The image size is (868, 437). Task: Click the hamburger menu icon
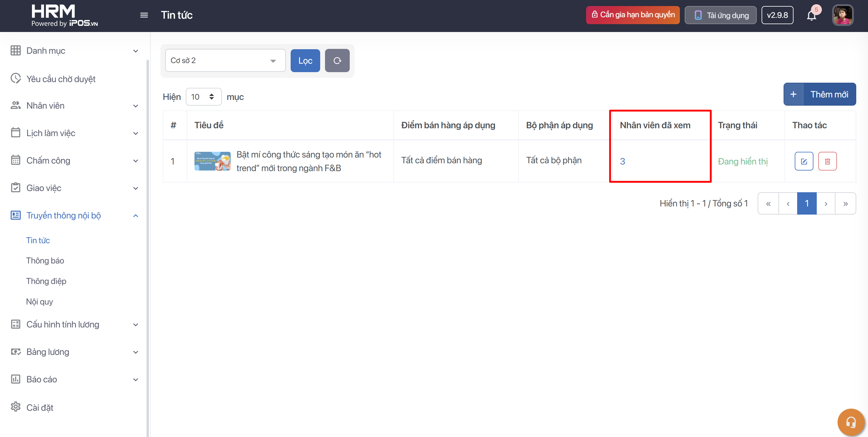144,15
